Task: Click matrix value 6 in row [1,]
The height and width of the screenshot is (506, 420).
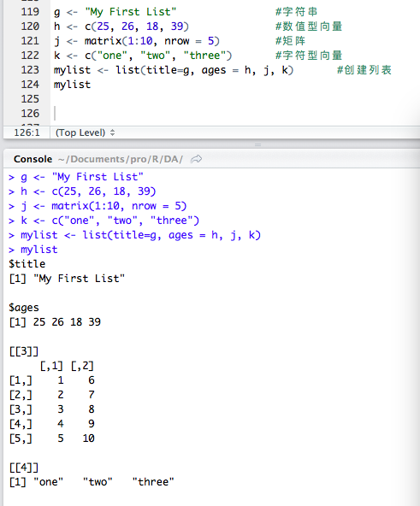Action: 92,380
